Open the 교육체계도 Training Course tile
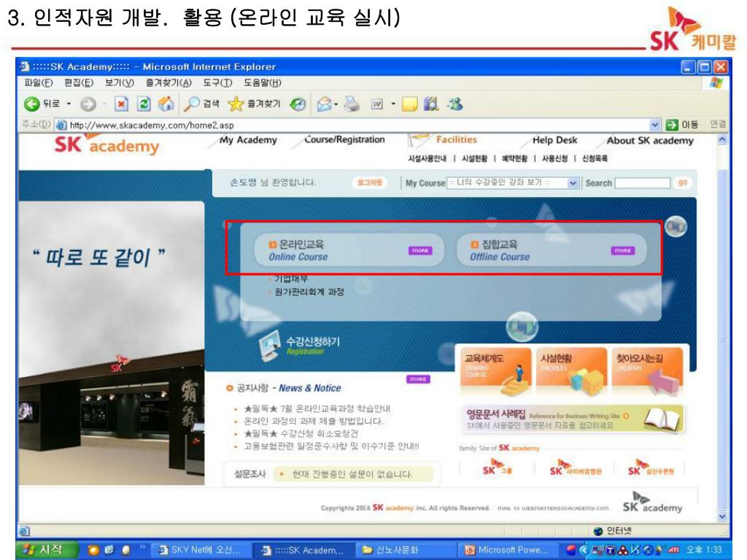The image size is (747, 560). click(495, 372)
